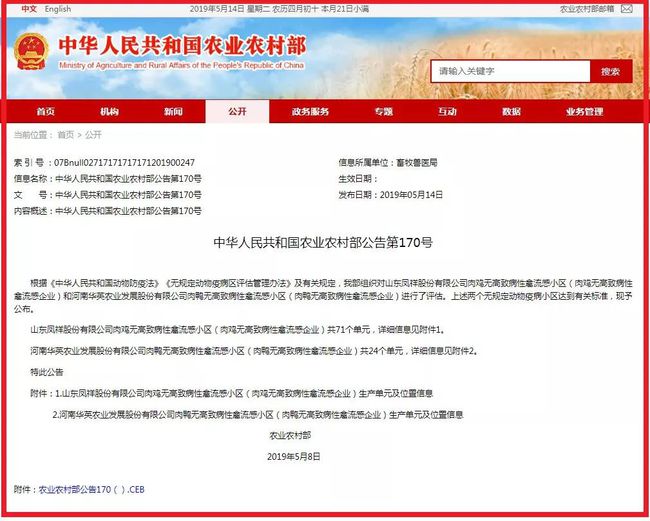Open the 专题 navigation tab

383,112
